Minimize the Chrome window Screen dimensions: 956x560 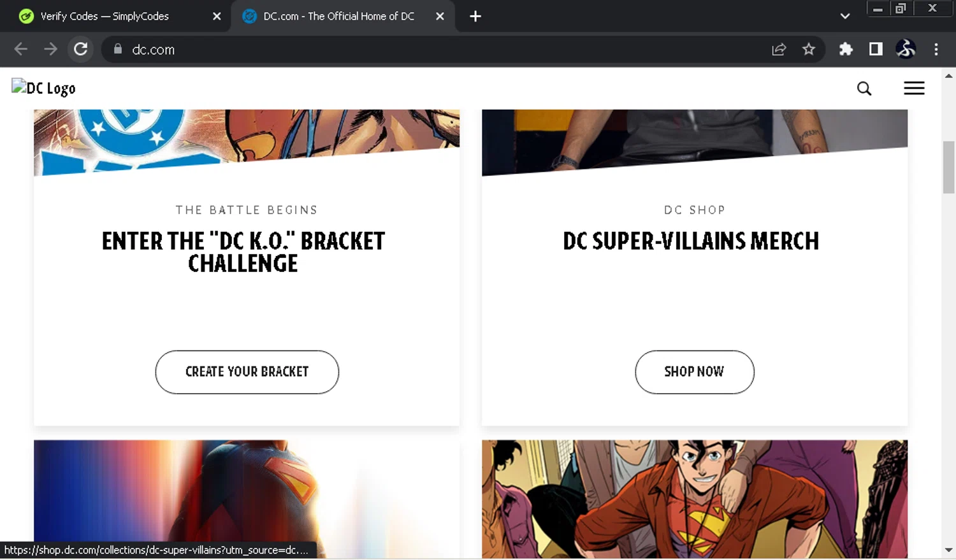pos(878,8)
